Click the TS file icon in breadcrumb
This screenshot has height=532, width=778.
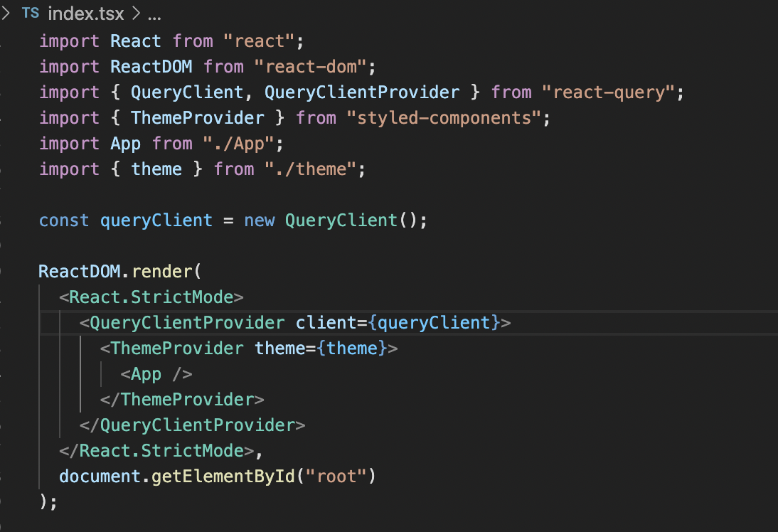31,14
